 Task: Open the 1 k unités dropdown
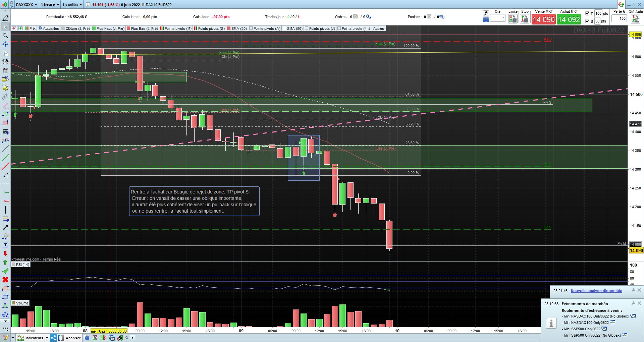72,5
